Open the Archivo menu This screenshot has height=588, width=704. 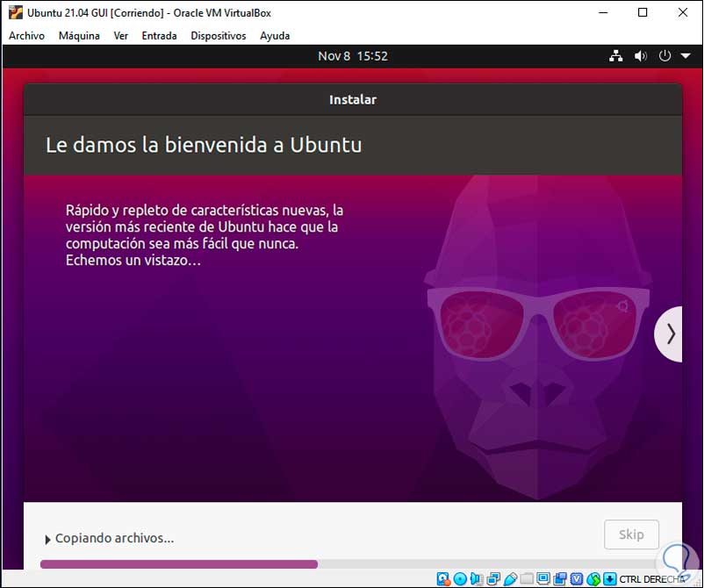pos(26,36)
